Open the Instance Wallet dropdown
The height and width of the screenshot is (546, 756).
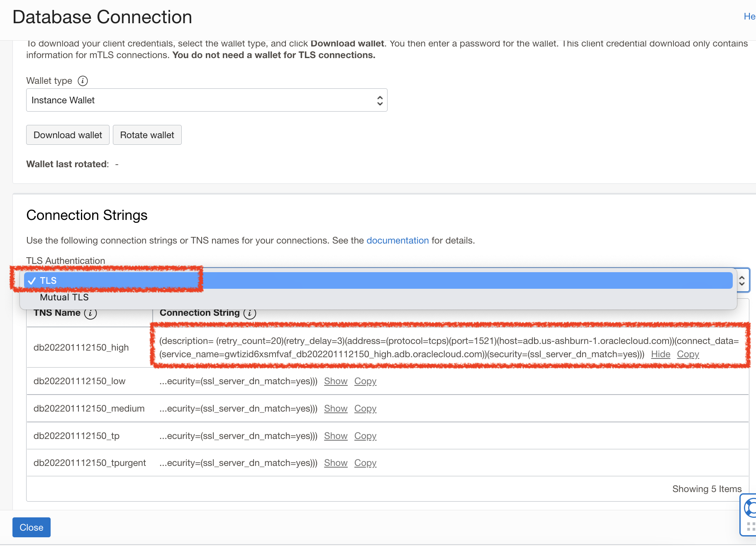[207, 100]
